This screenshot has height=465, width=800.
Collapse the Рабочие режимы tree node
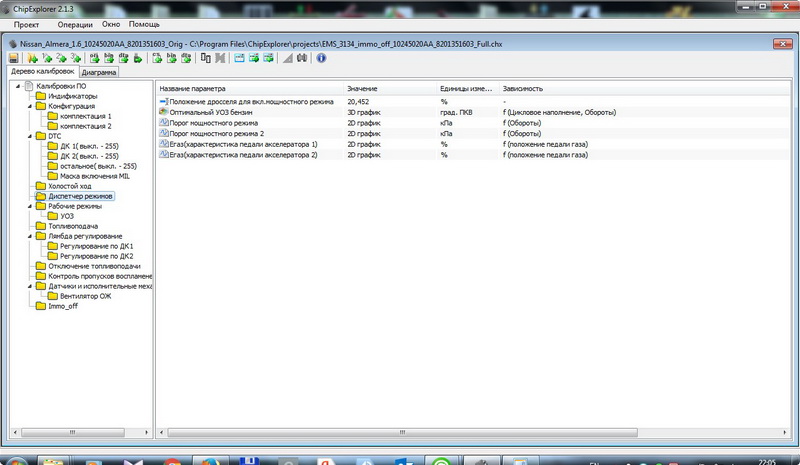tap(27, 206)
